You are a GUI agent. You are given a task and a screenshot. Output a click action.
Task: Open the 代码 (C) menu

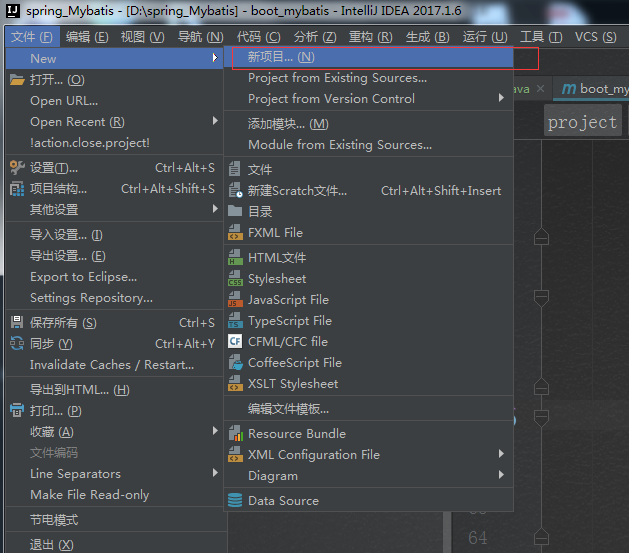(258, 37)
